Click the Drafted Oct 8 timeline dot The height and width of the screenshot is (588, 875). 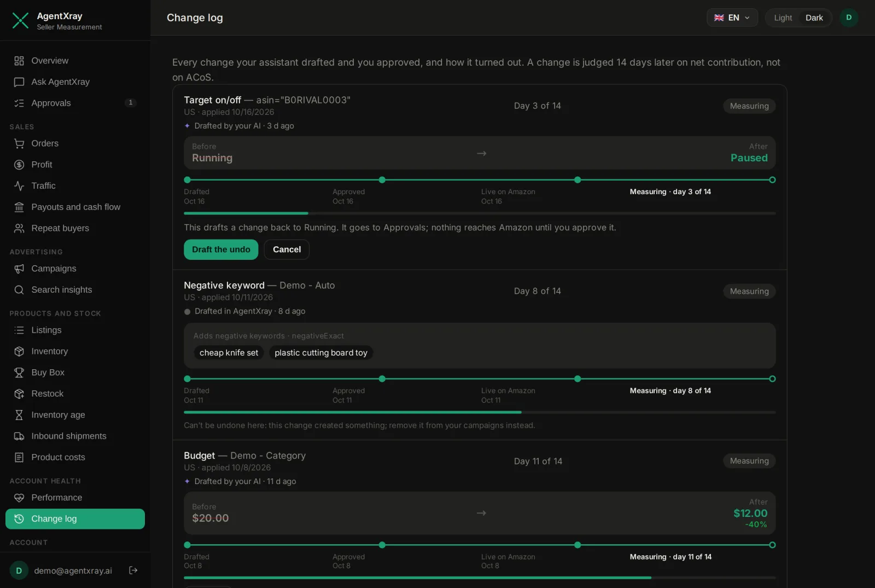click(x=187, y=545)
